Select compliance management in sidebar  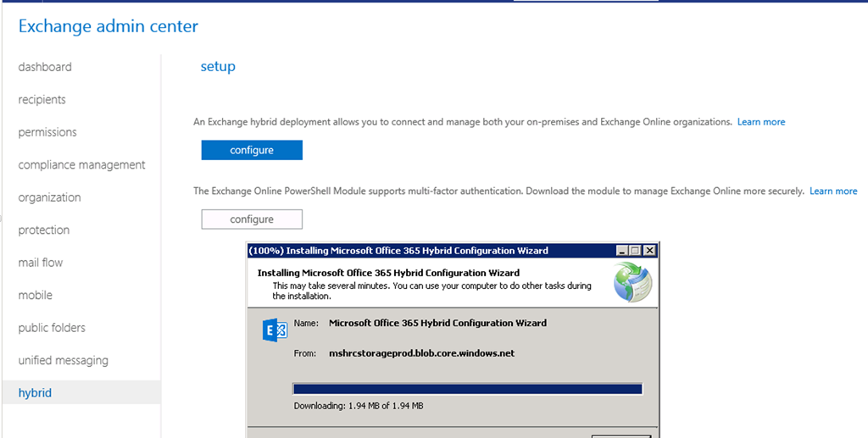coord(81,165)
